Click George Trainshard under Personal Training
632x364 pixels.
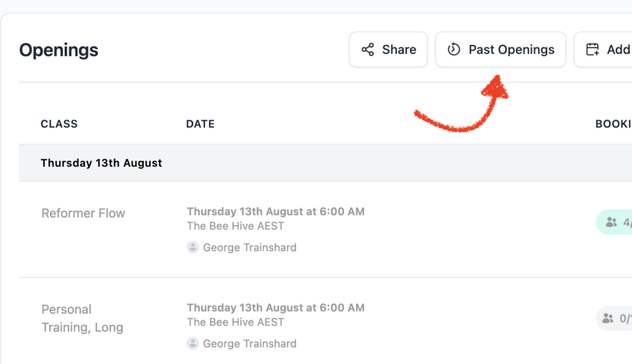click(249, 344)
